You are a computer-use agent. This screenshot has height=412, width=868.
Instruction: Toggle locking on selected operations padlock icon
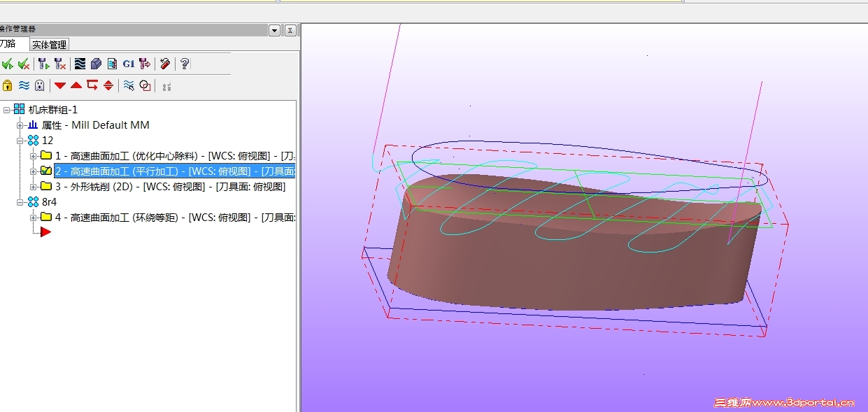tap(7, 85)
